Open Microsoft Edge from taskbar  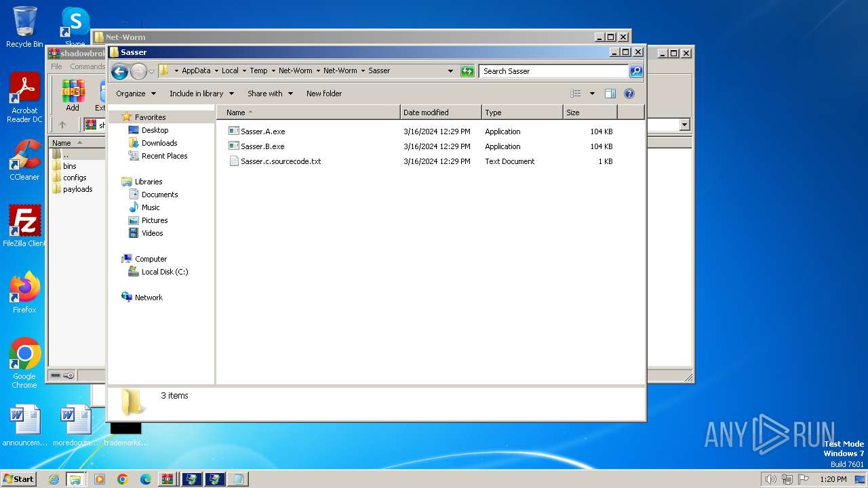click(145, 479)
